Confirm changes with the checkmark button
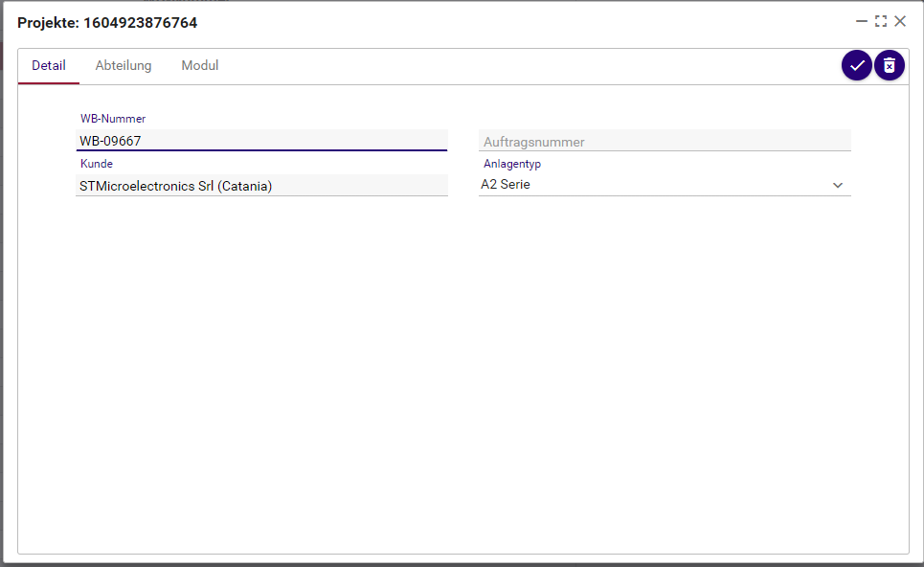 [x=856, y=65]
